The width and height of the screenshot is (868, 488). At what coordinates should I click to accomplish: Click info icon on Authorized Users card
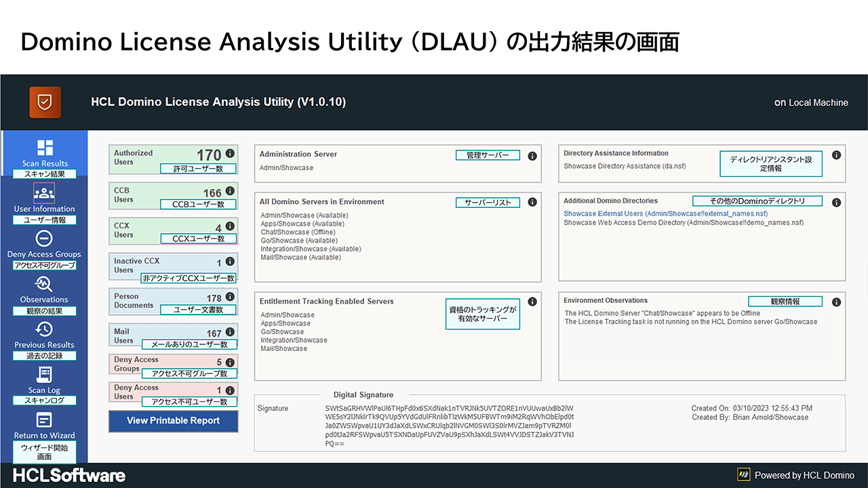click(x=230, y=154)
